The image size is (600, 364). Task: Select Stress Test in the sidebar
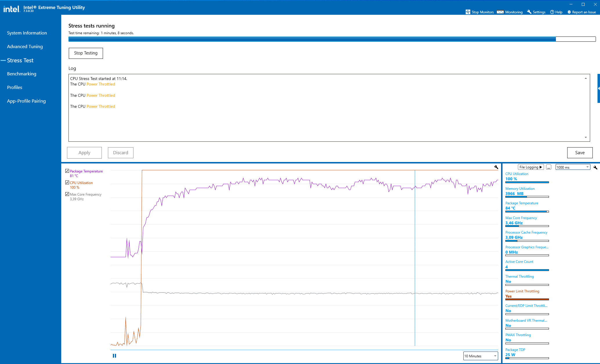tap(20, 60)
